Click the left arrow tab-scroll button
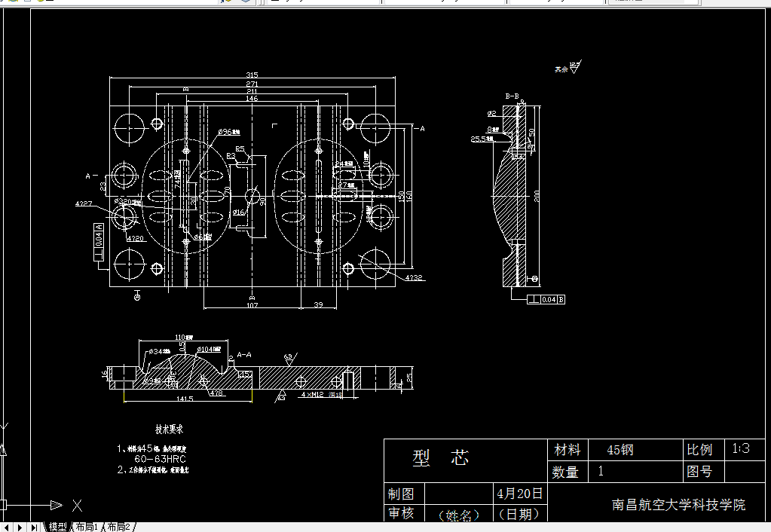 click(x=6, y=527)
